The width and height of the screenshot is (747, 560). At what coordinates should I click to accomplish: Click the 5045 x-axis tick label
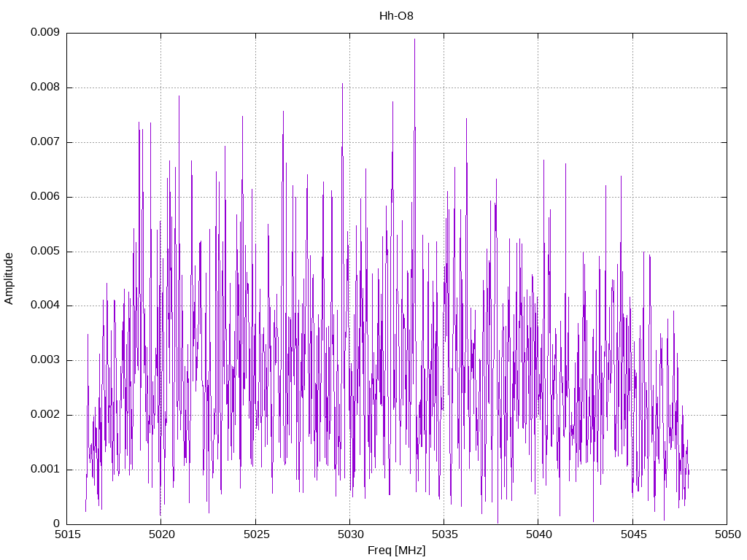click(633, 534)
